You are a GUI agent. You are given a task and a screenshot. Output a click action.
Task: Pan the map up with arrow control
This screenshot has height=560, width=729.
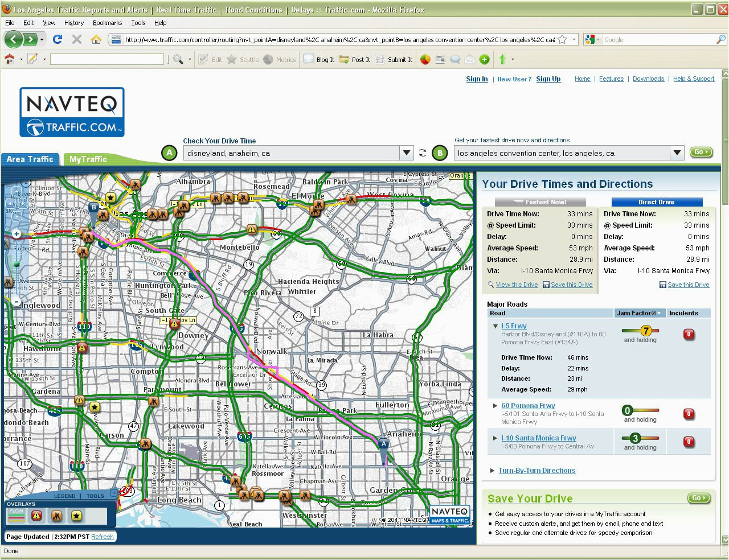[17, 191]
